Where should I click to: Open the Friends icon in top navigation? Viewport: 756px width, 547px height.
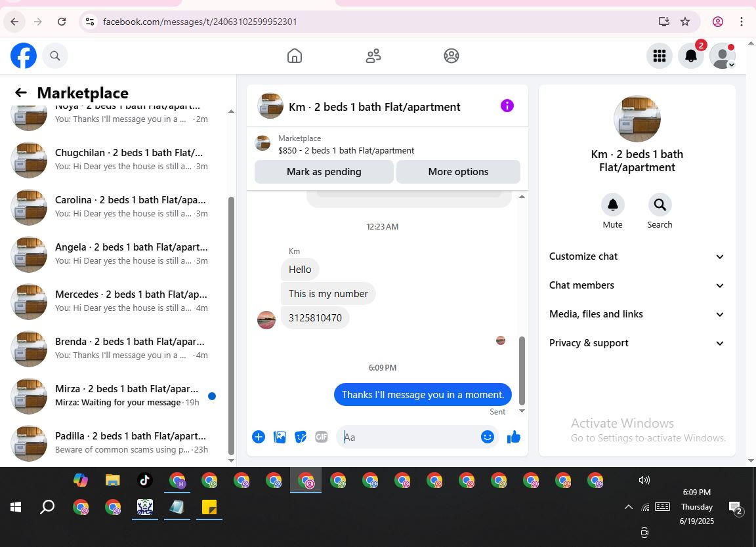373,56
